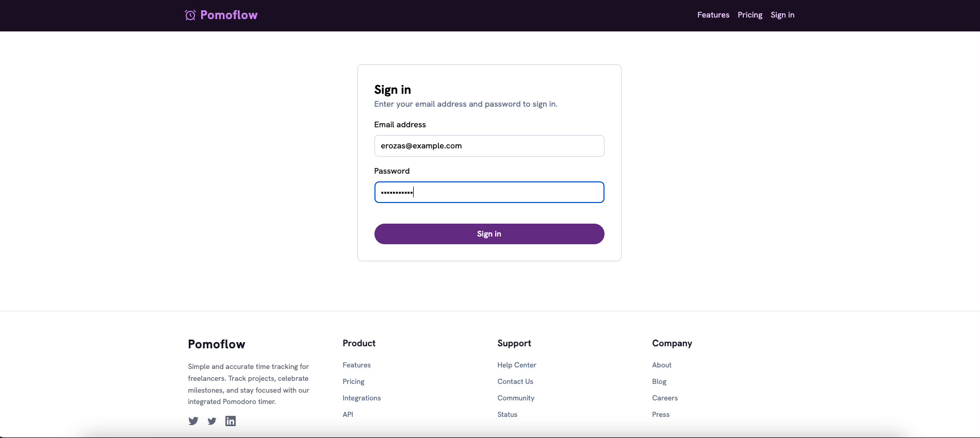The height and width of the screenshot is (438, 980).
Task: Click the Press link in Company
Action: [x=660, y=414]
